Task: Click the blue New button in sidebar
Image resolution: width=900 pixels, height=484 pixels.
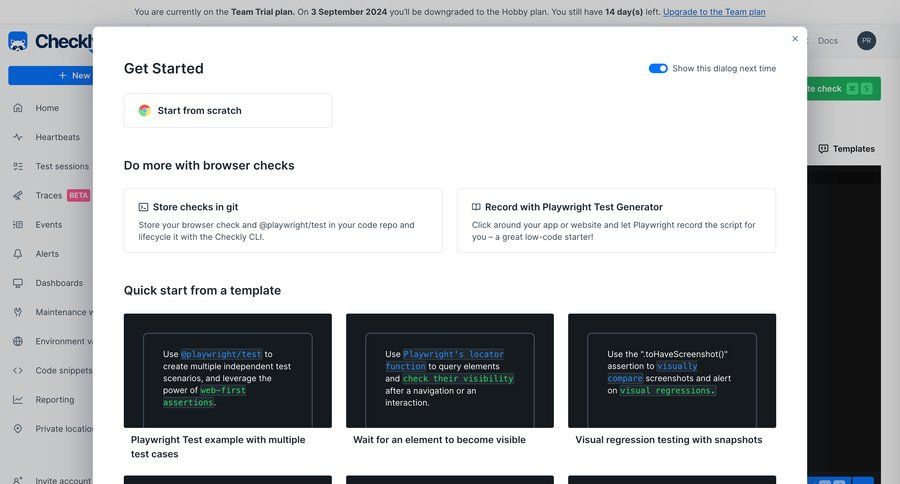Action: (x=51, y=75)
